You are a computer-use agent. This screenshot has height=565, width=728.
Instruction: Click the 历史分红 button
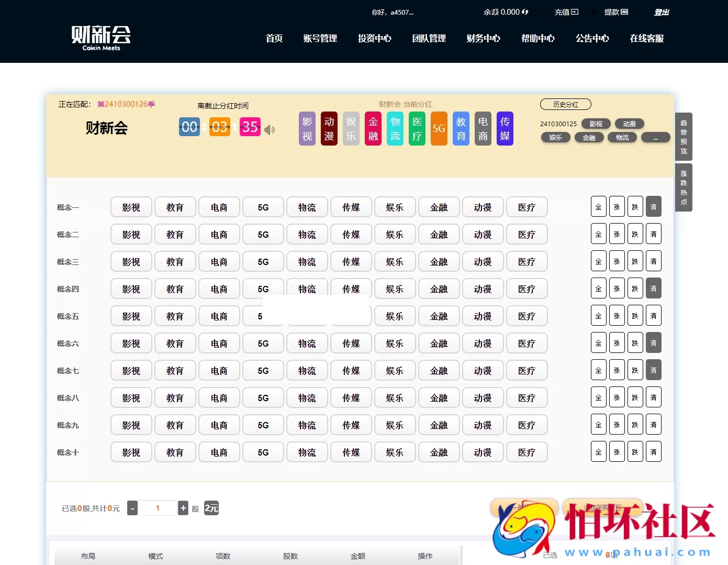(565, 104)
